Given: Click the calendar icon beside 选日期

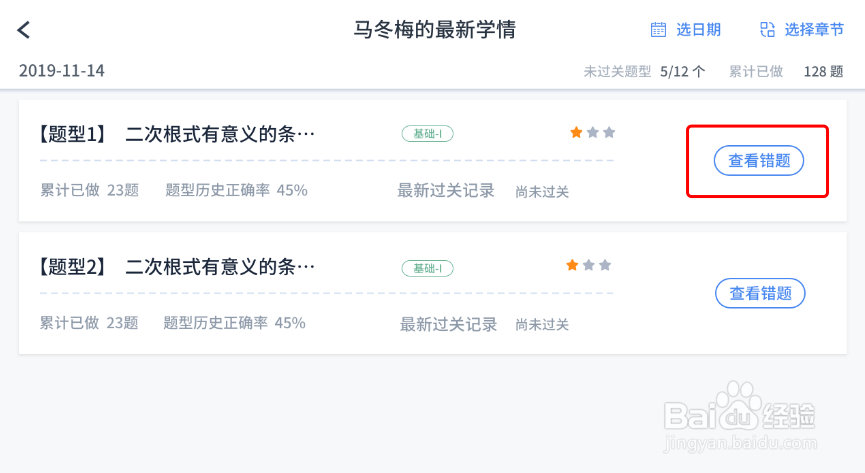Looking at the screenshot, I should coord(658,29).
